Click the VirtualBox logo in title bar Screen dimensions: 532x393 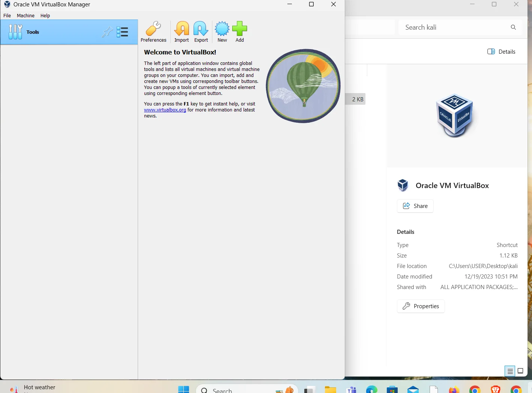pyautogui.click(x=7, y=5)
